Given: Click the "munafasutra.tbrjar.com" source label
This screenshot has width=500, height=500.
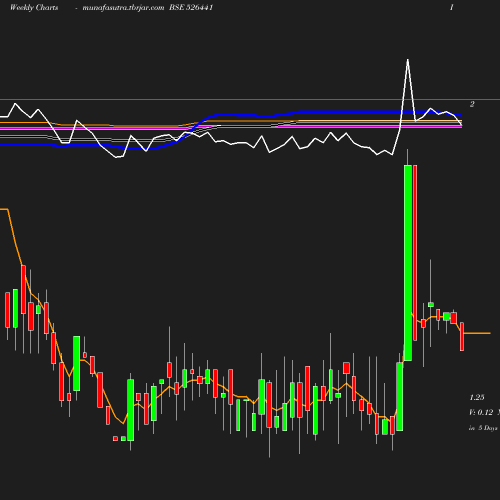Looking at the screenshot, I should (x=123, y=8).
